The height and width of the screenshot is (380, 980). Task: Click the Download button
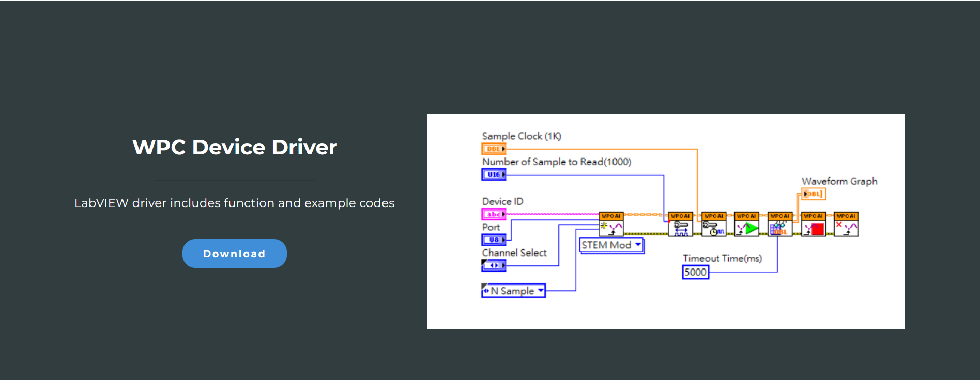[234, 254]
